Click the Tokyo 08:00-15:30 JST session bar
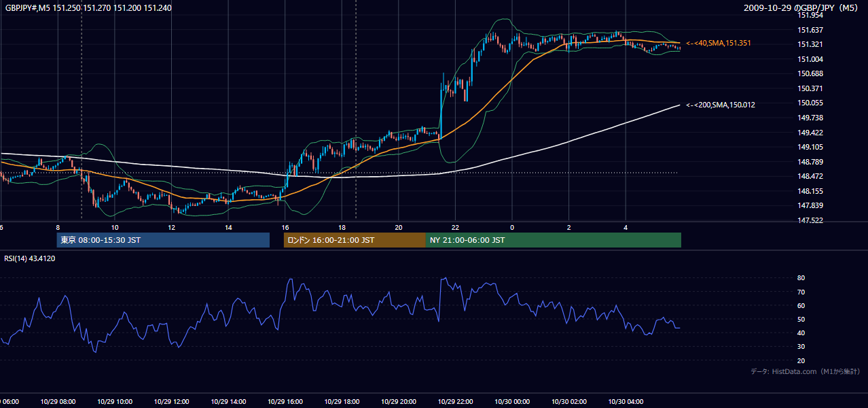The image size is (868, 408). coord(163,240)
